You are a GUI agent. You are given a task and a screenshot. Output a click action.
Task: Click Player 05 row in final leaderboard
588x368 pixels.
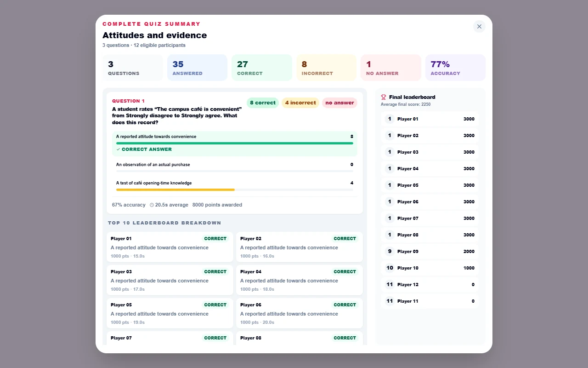tap(430, 185)
